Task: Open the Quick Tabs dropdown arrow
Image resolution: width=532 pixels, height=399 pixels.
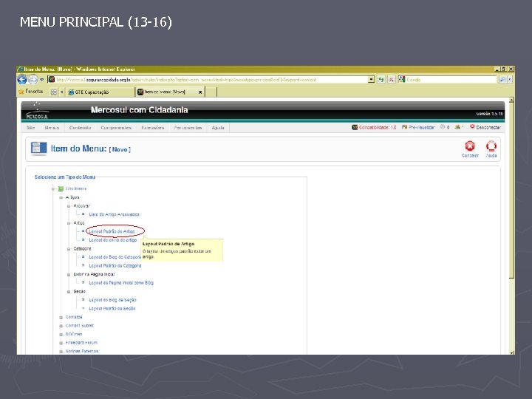Action: pyautogui.click(x=62, y=92)
